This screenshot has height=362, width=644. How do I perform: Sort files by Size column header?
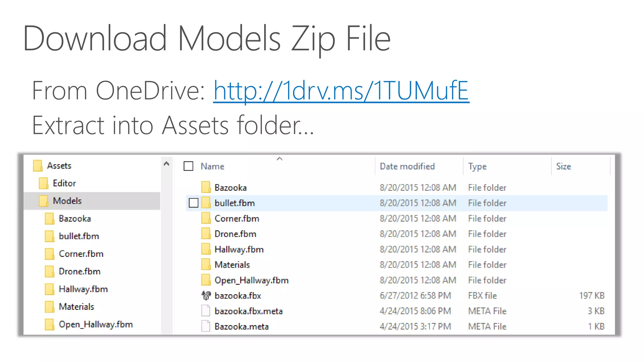coord(563,166)
